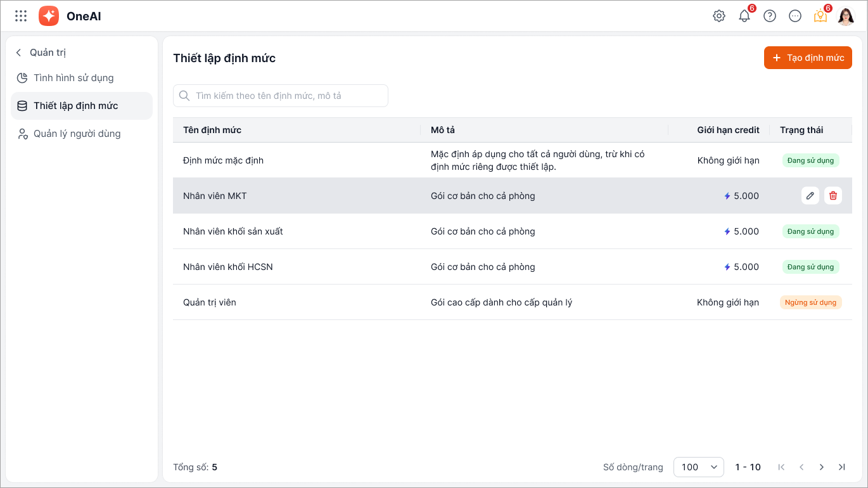Delete the Nhân viên MKT quota

coord(833,196)
